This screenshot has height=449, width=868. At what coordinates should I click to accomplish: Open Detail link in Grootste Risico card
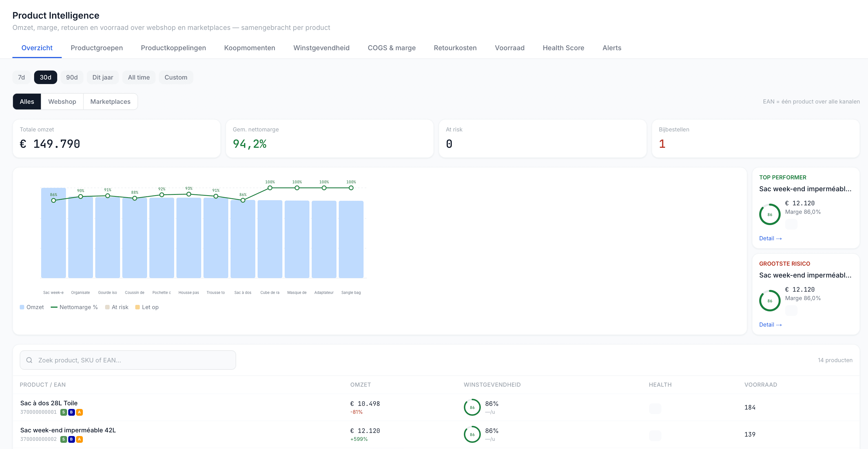point(770,325)
